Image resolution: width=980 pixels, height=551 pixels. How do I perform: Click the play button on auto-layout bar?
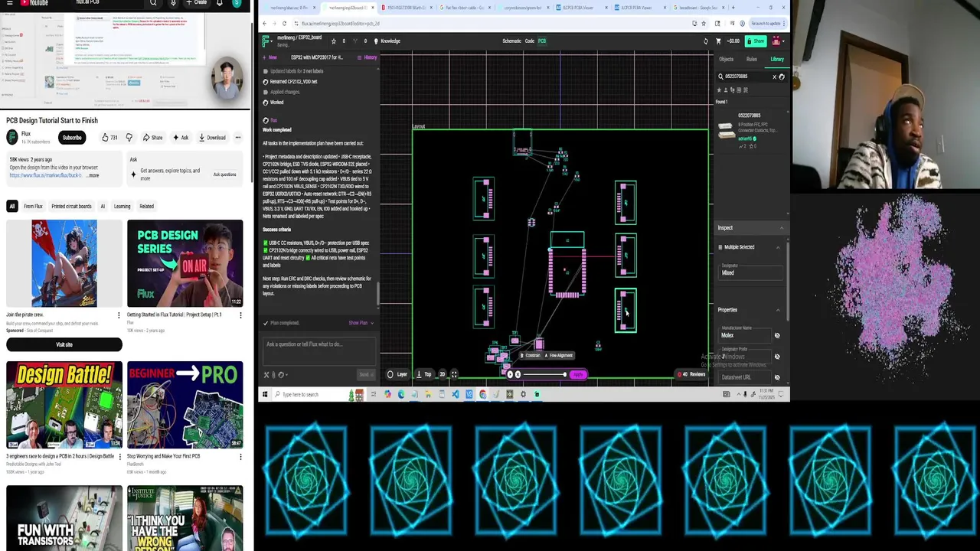(510, 374)
